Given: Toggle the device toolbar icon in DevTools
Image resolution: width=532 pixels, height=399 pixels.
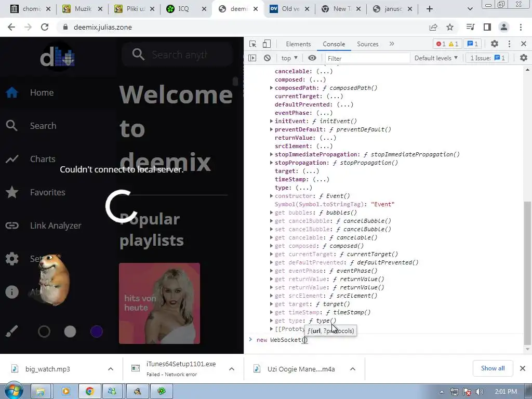Looking at the screenshot, I should [x=267, y=44].
